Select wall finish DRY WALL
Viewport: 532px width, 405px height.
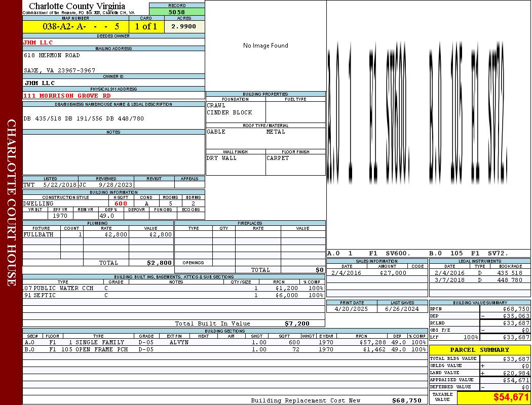point(221,158)
